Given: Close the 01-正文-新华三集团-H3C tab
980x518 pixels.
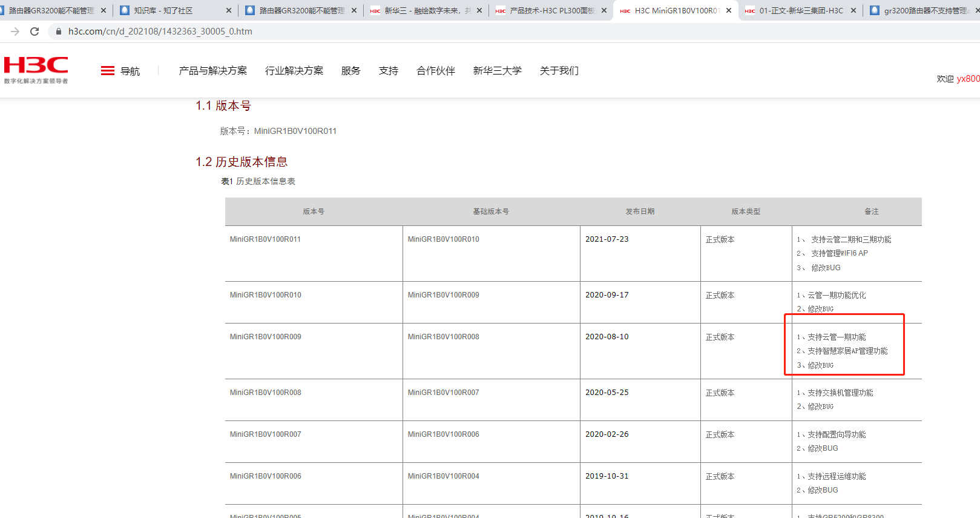Looking at the screenshot, I should click(853, 10).
